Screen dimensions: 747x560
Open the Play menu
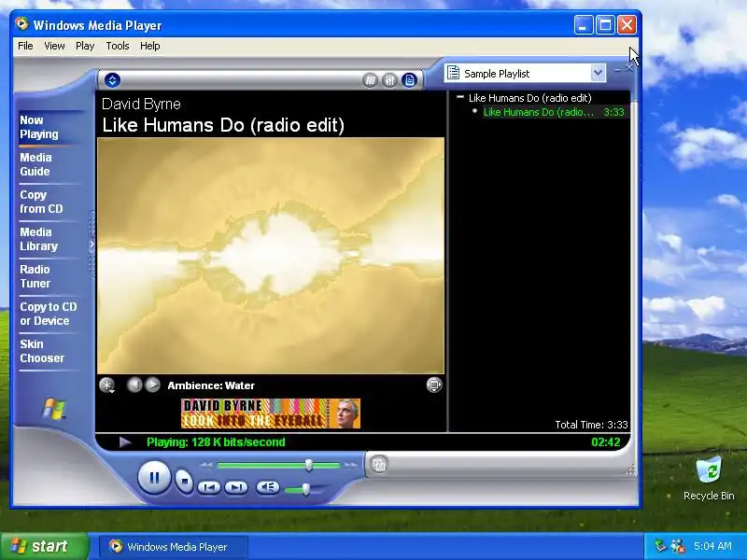(85, 46)
